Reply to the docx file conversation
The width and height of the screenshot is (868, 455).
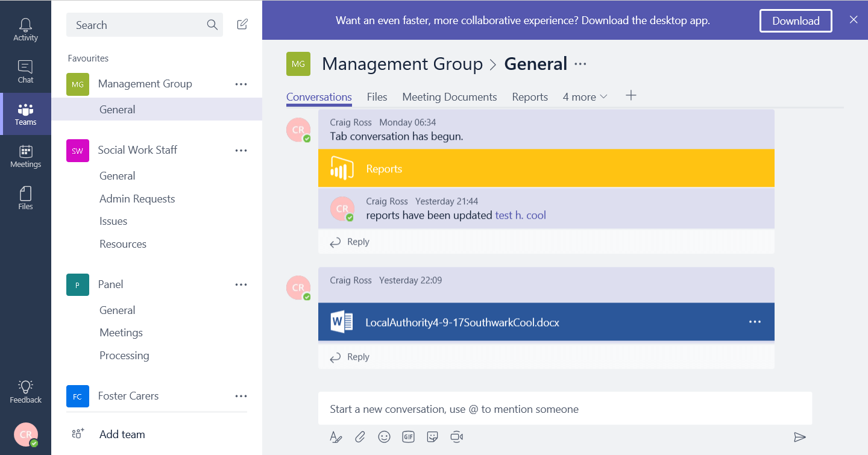(350, 357)
